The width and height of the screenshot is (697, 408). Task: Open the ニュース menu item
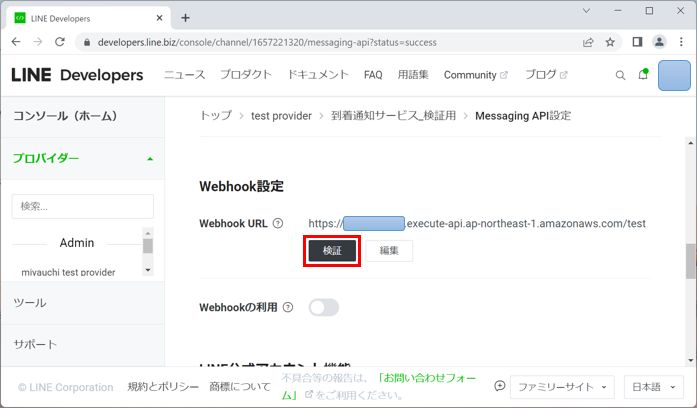click(x=184, y=75)
